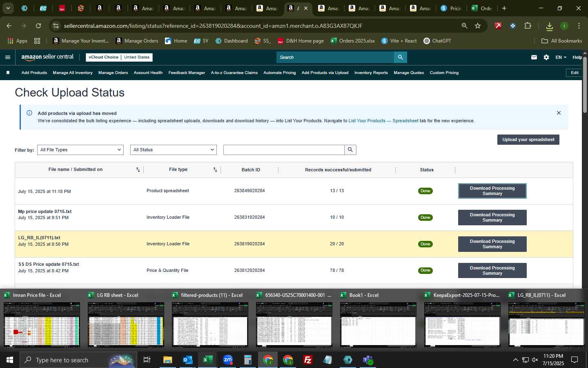Open Chrome's downloads icon
The height and width of the screenshot is (368, 588).
(549, 26)
